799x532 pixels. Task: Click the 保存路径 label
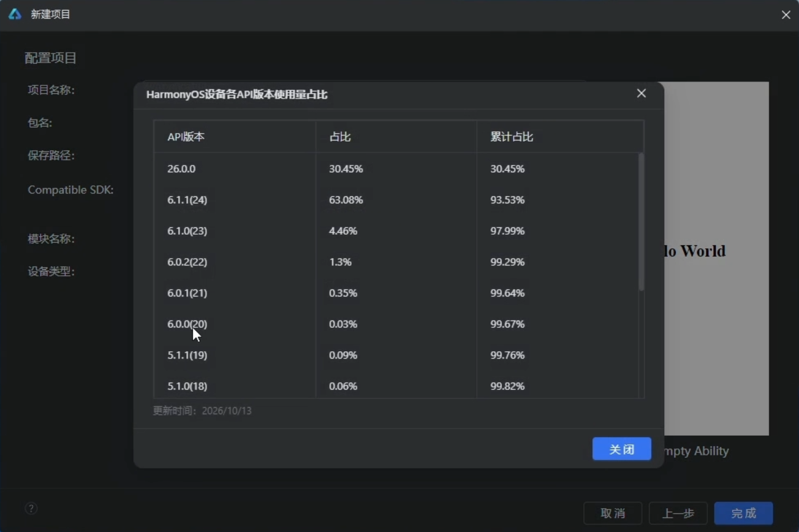coord(51,156)
